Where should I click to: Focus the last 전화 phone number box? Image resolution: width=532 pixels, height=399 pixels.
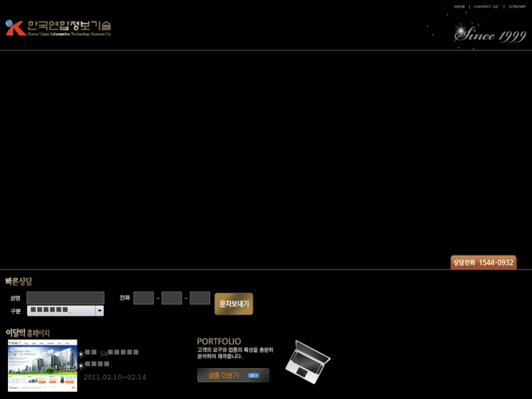(200, 298)
